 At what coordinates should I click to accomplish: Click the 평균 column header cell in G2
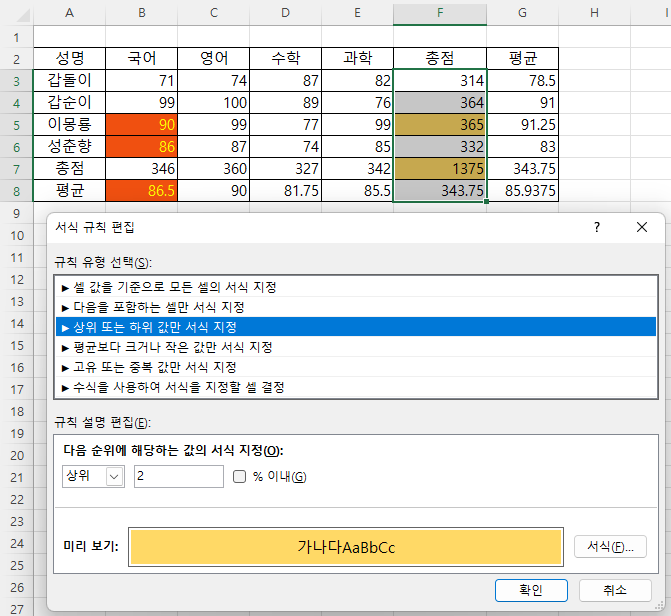point(523,58)
